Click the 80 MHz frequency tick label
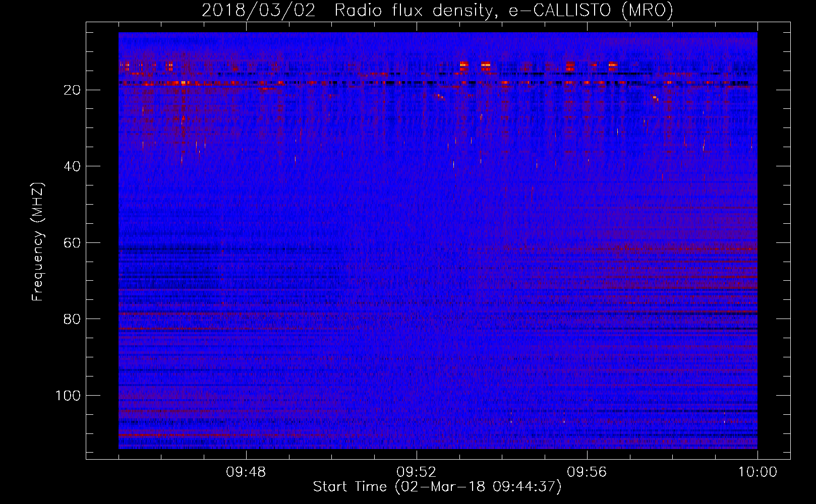 pos(73,319)
